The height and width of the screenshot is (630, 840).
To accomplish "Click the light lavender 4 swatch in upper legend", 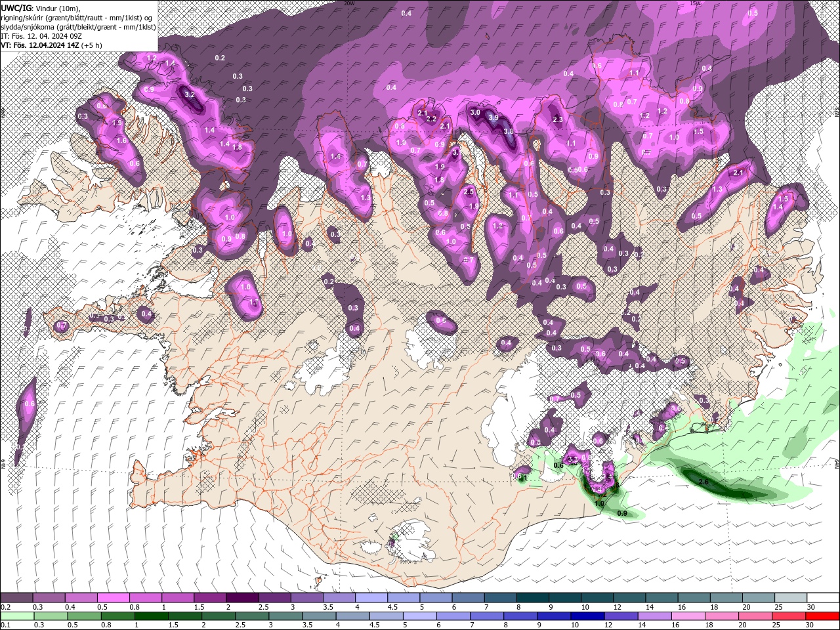I will 371,598.
